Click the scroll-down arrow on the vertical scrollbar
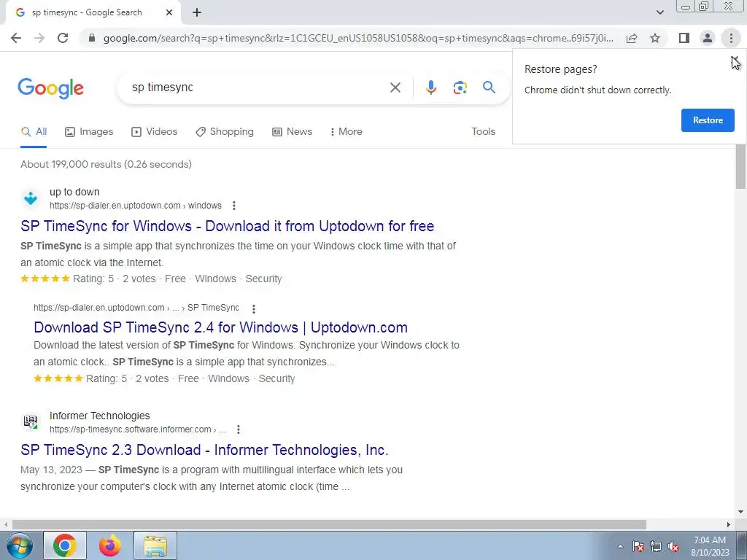 740,512
